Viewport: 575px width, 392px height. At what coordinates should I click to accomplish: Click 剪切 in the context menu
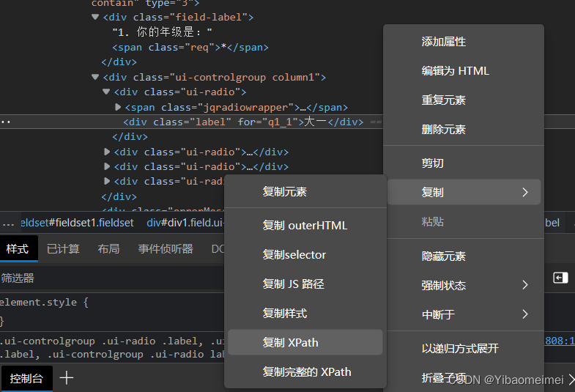[x=464, y=163]
